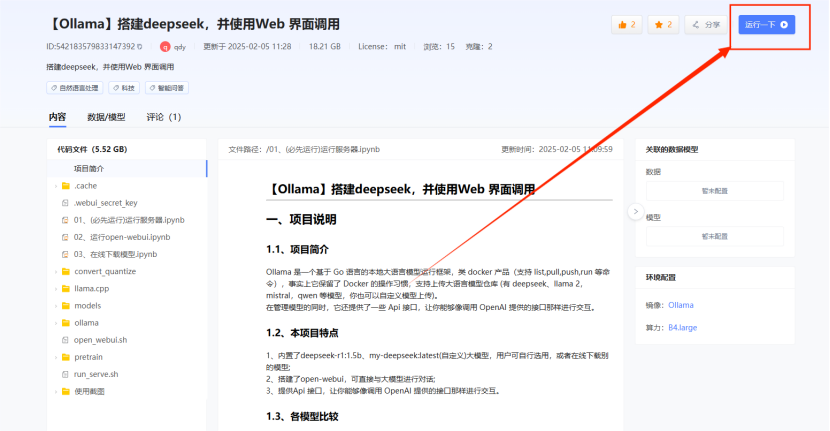Click the 使用截图 folder icon
Image resolution: width=830 pixels, height=431 pixels.
click(x=66, y=391)
